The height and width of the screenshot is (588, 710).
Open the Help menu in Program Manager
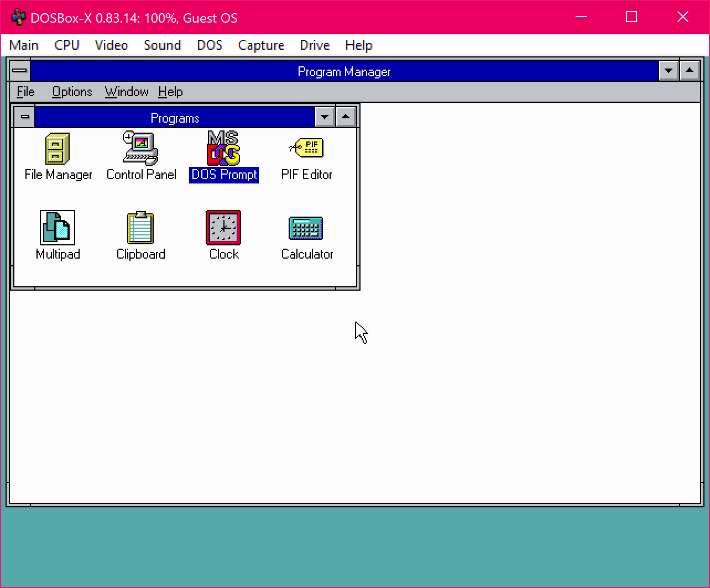pos(170,92)
